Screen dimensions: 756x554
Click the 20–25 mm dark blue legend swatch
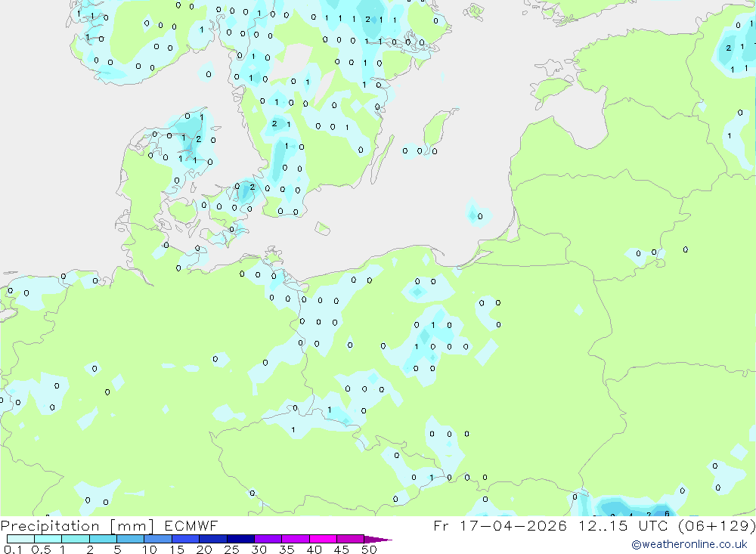(213, 539)
